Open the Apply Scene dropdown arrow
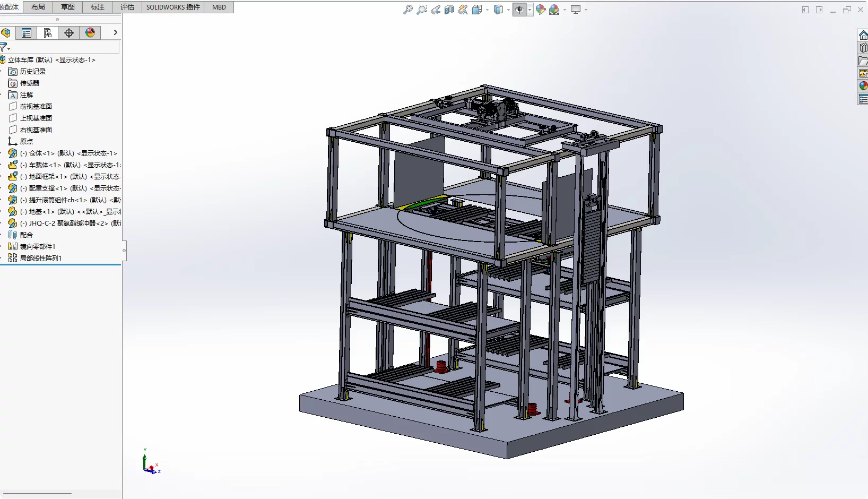The height and width of the screenshot is (499, 868). [x=565, y=10]
